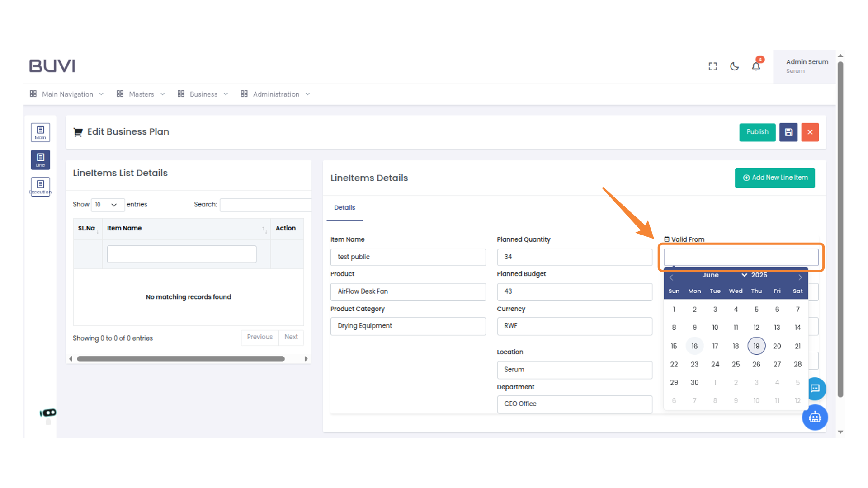Open notifications via the bell icon
Image resolution: width=868 pixels, height=488 pixels.
[756, 66]
